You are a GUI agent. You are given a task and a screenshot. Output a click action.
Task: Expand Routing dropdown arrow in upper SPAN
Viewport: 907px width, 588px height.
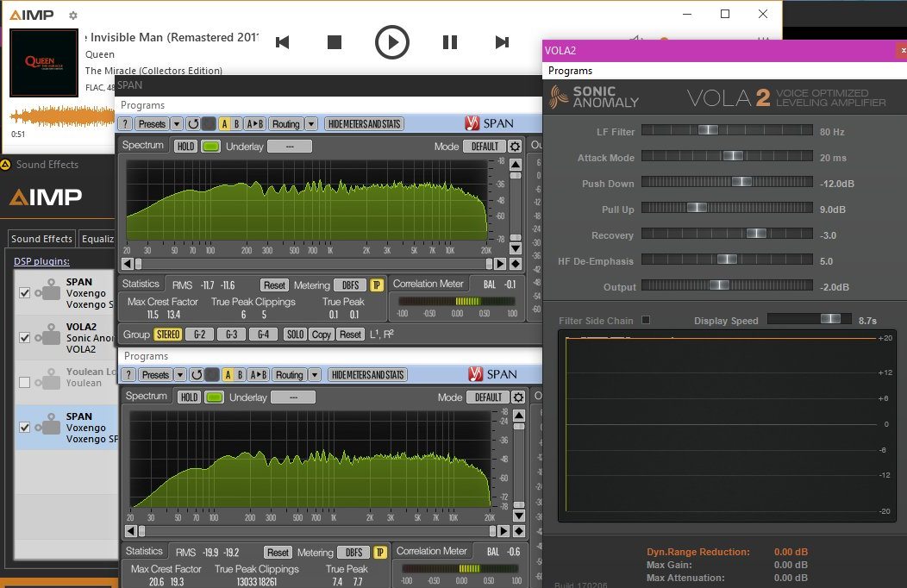click(x=311, y=124)
